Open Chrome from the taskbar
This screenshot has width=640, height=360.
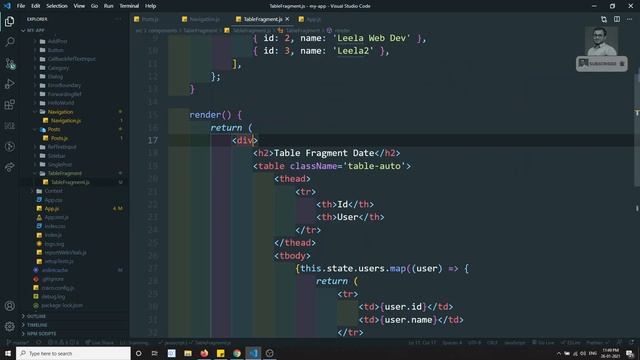tap(237, 353)
